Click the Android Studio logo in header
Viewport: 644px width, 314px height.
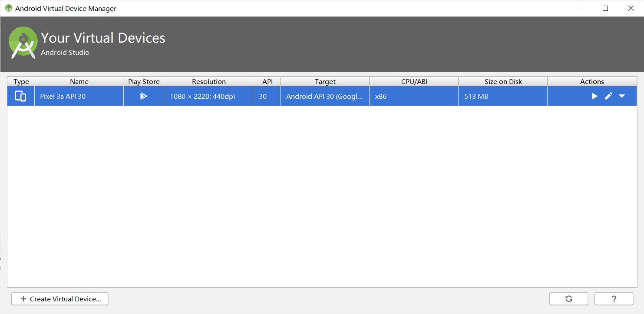pyautogui.click(x=23, y=42)
